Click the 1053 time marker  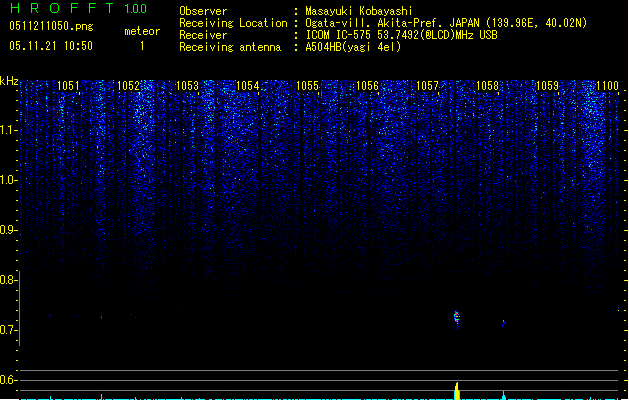(x=187, y=85)
